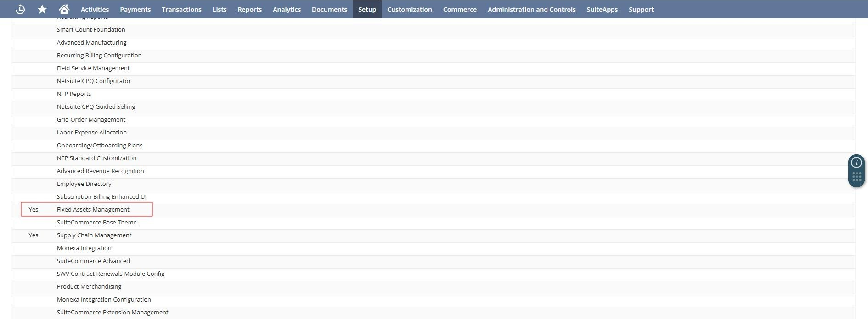This screenshot has height=319, width=868.
Task: Click the Shortcuts star icon
Action: point(42,9)
